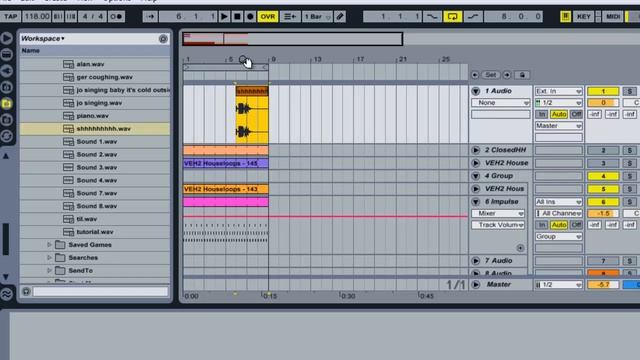Viewport: 640px width, 360px height.
Task: Toggle track 4 activator button
Action: click(603, 176)
